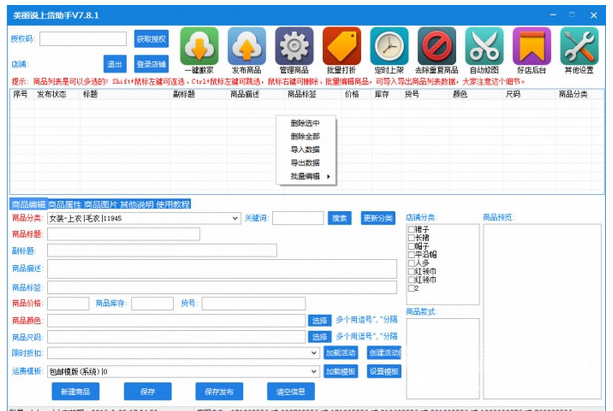613x411 pixels.
Task: Click the 去除重复商品 prohibition icon
Action: coord(437,46)
